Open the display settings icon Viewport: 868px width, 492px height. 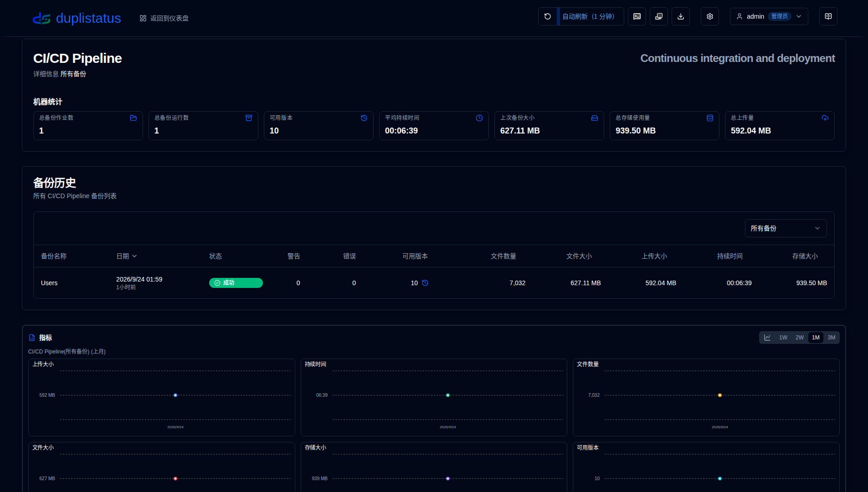[659, 16]
